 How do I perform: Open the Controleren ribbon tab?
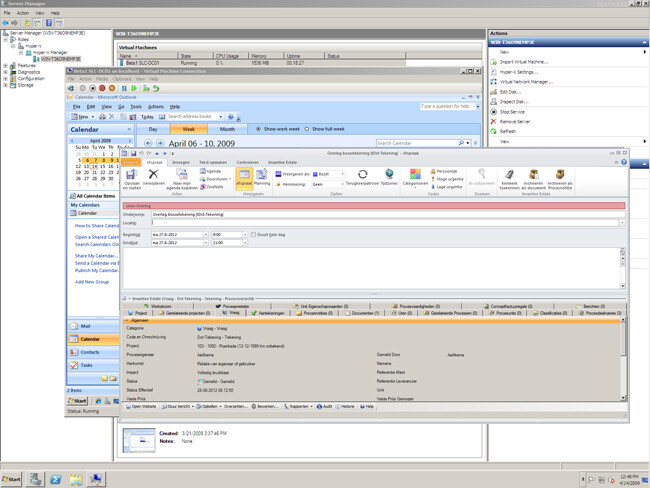click(x=247, y=163)
